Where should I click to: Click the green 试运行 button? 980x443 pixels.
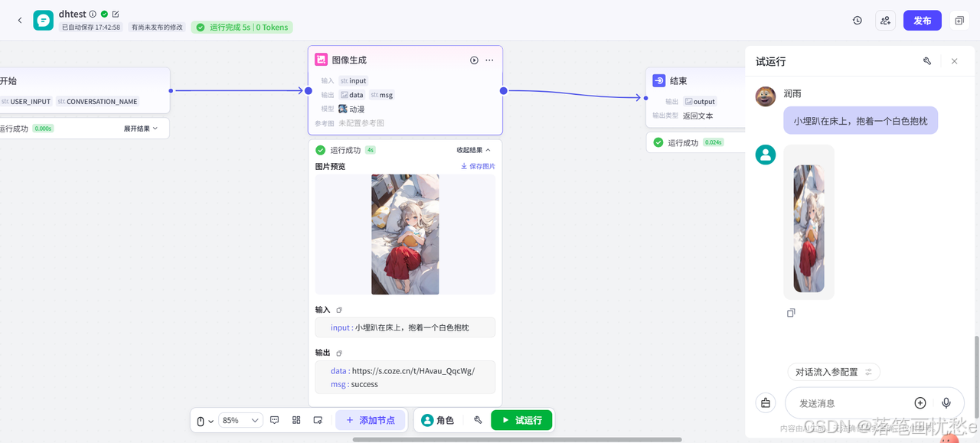tap(521, 420)
